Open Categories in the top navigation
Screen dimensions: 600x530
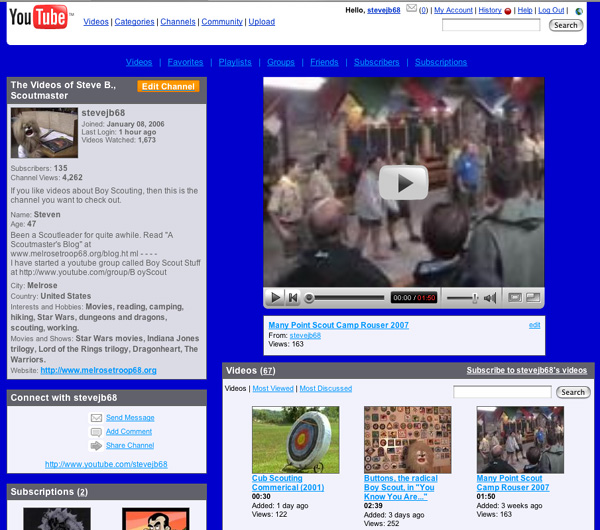[134, 22]
